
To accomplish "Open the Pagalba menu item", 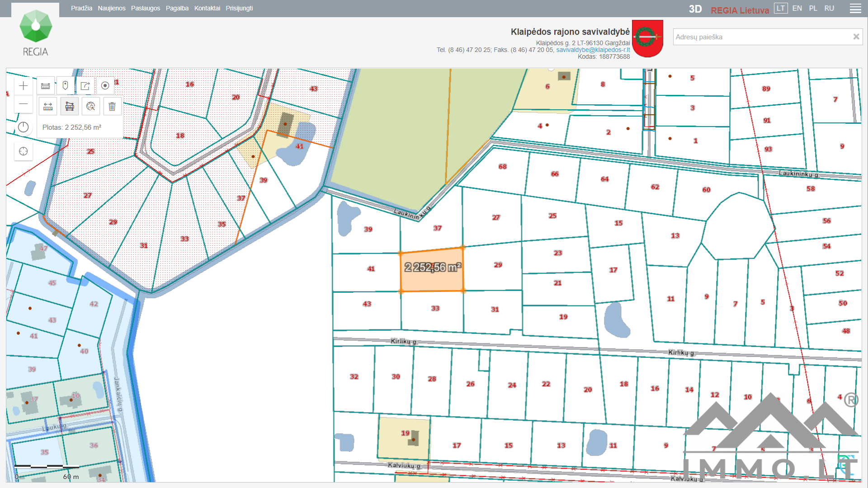I will tap(177, 8).
